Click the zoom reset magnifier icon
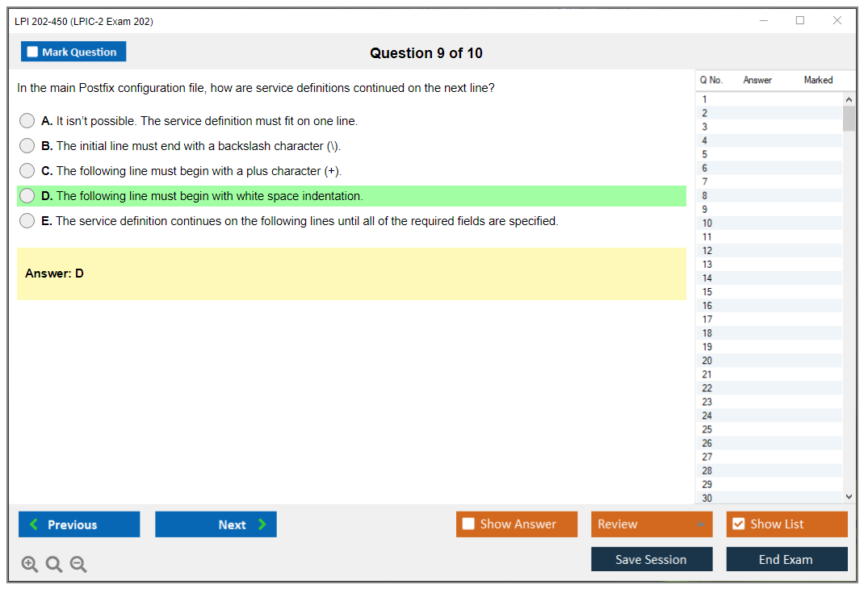Image resolution: width=868 pixels, height=593 pixels. coord(54,565)
